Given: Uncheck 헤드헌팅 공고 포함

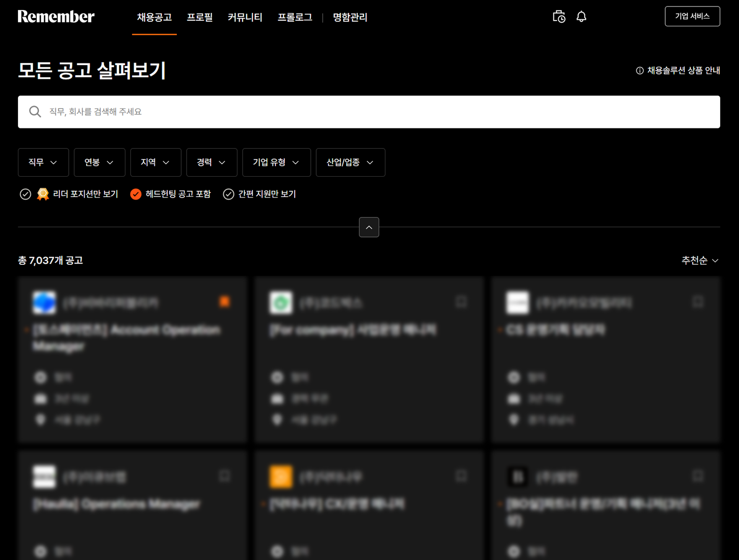Looking at the screenshot, I should point(136,194).
